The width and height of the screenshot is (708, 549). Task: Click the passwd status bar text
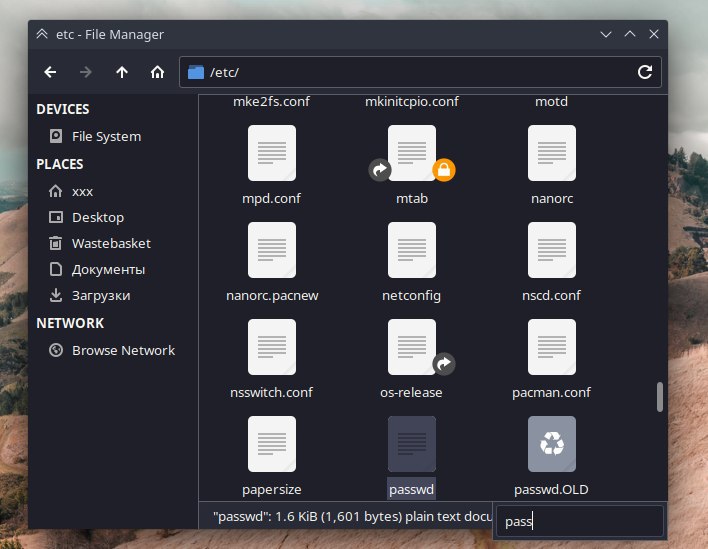coord(352,516)
